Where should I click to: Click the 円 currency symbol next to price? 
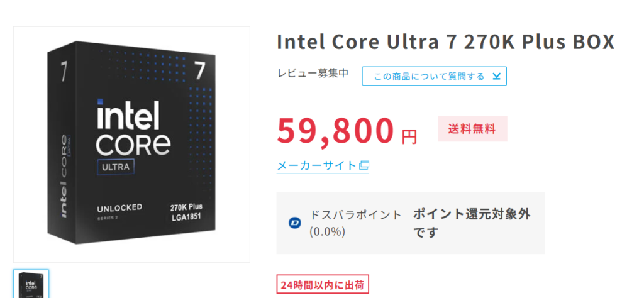tap(409, 136)
